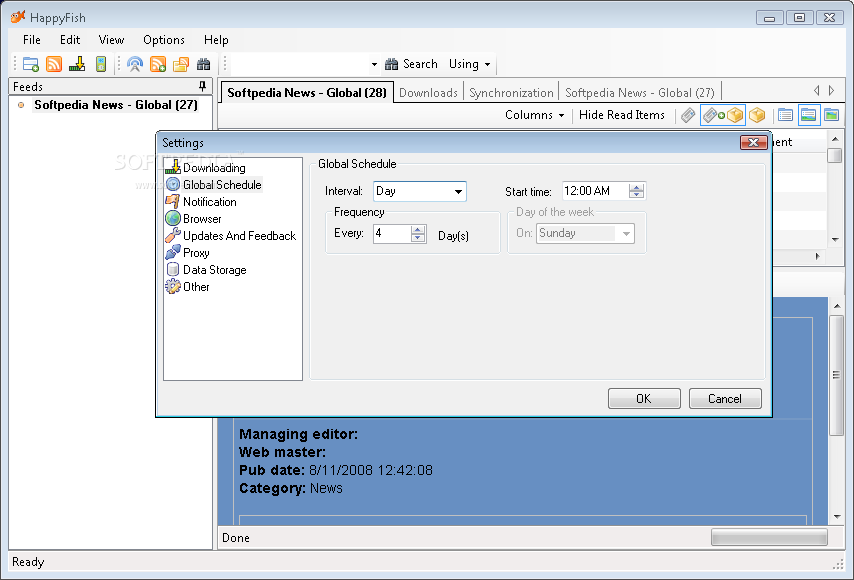Click the progress bar in status area
This screenshot has height=580, width=854.
(769, 538)
